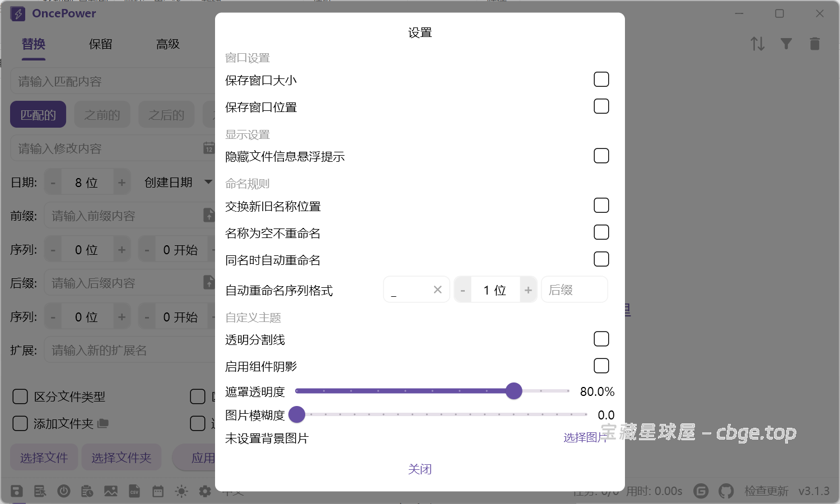840x504 pixels.
Task: Toggle 启用组件阴影 checkbox
Action: click(601, 366)
